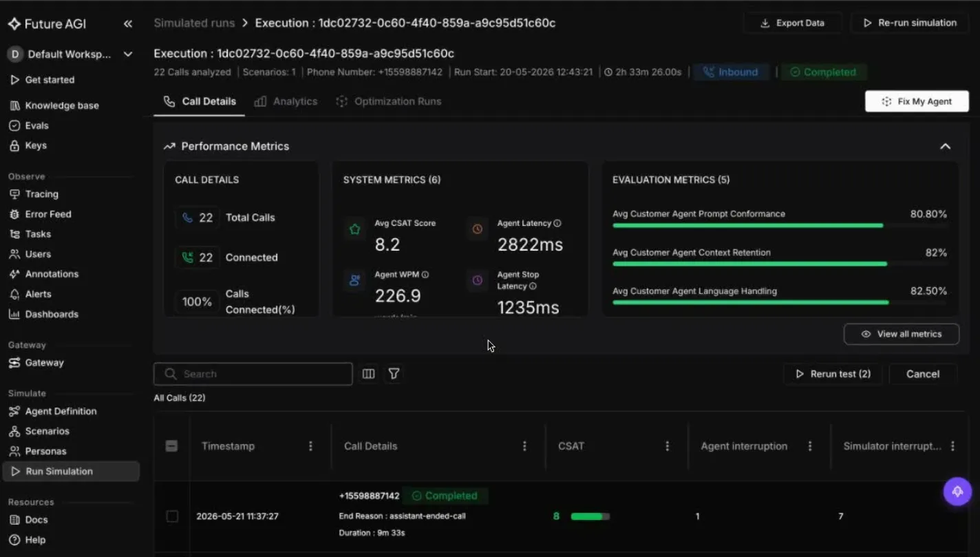Click the Gateway sidebar icon

(x=14, y=363)
